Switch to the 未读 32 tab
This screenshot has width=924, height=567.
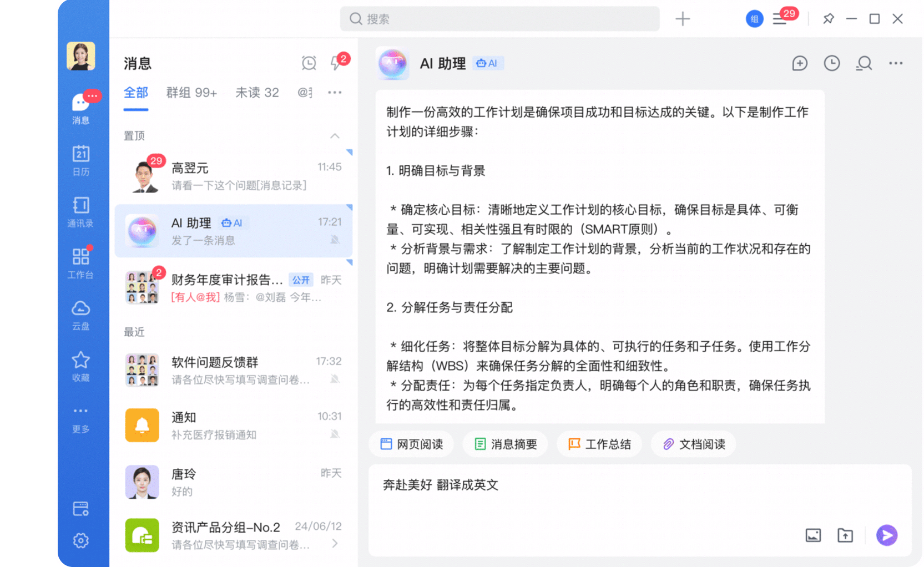pyautogui.click(x=257, y=93)
